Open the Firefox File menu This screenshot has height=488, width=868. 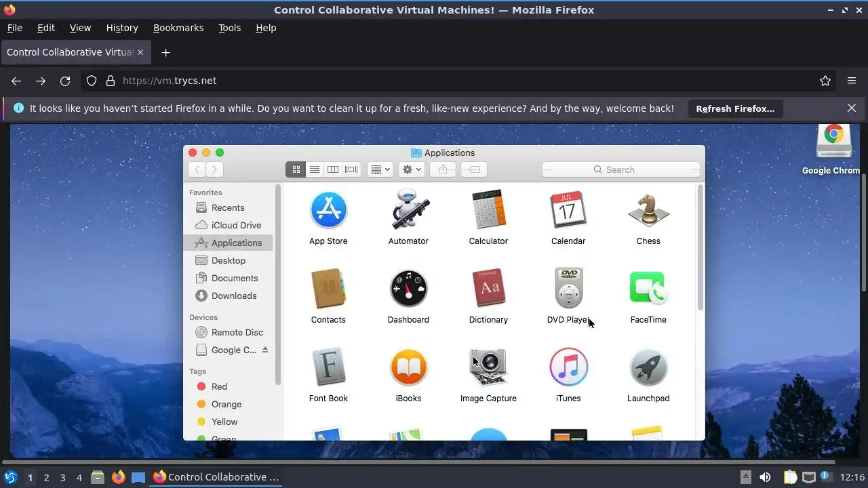pyautogui.click(x=14, y=28)
